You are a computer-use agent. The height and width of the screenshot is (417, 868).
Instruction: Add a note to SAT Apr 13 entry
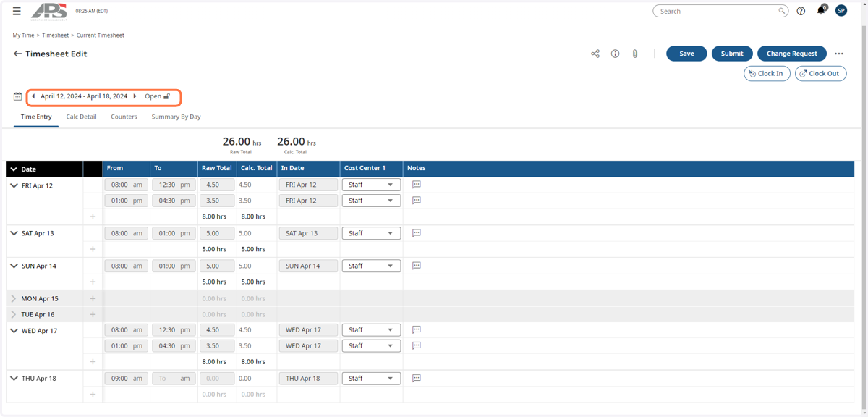tap(417, 233)
